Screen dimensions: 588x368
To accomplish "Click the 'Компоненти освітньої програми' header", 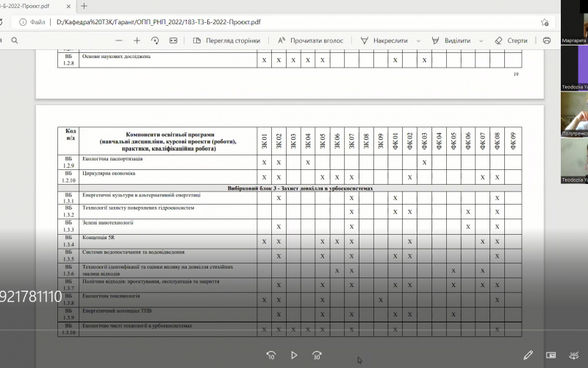I will 170,141.
